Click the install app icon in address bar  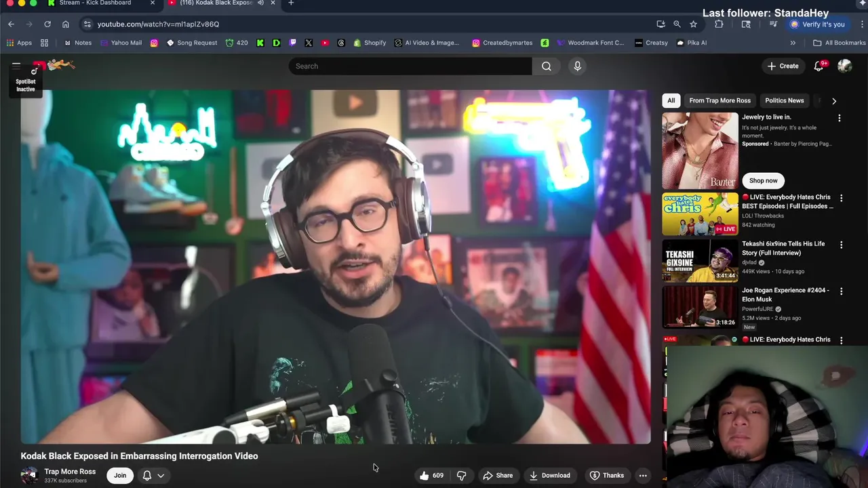pos(661,24)
